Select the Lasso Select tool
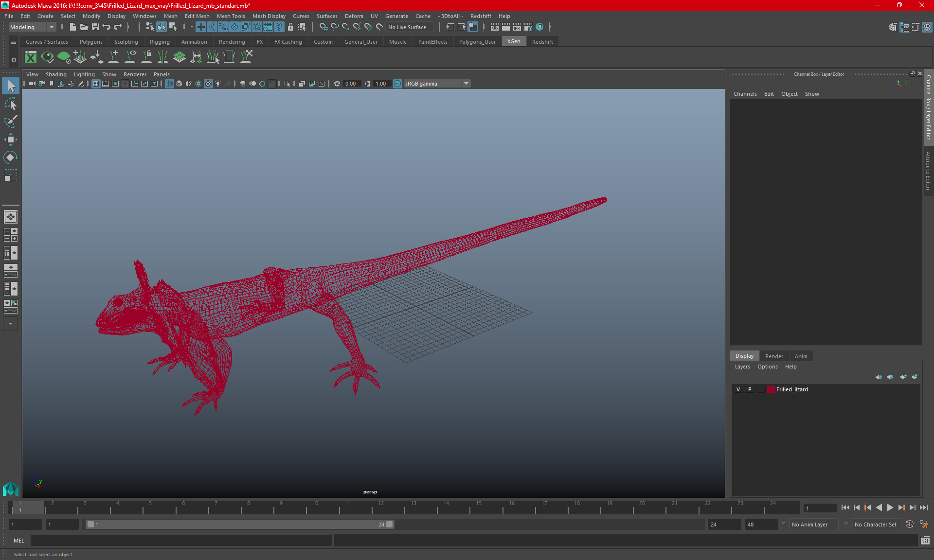Image resolution: width=934 pixels, height=560 pixels. [10, 104]
